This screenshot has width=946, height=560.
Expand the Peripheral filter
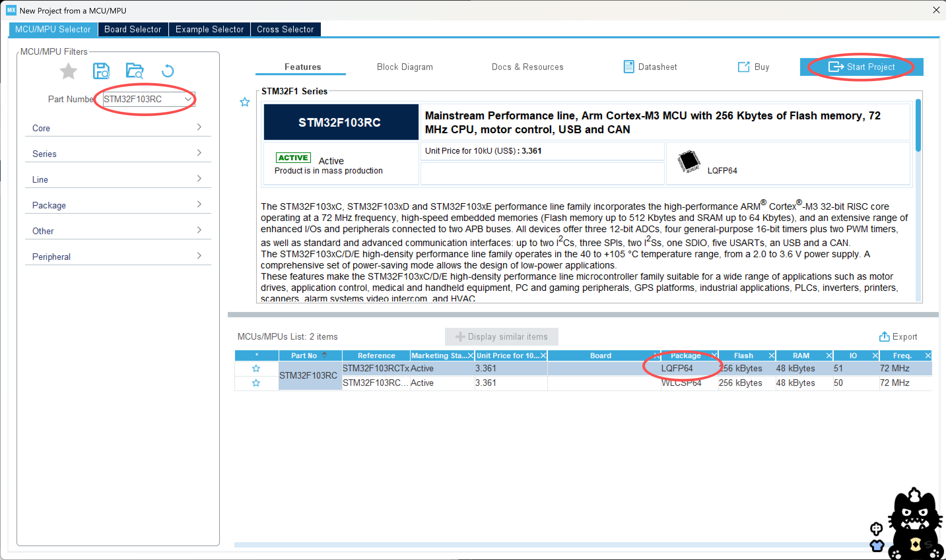[x=118, y=256]
